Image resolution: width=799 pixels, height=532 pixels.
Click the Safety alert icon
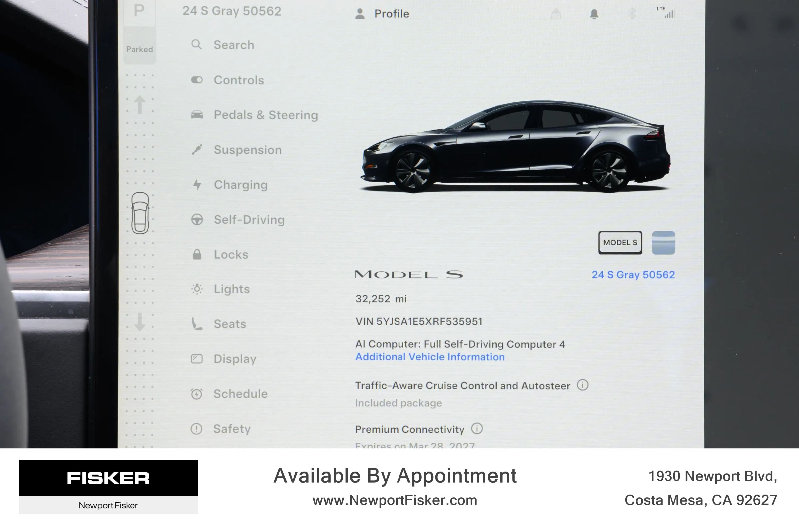(196, 429)
